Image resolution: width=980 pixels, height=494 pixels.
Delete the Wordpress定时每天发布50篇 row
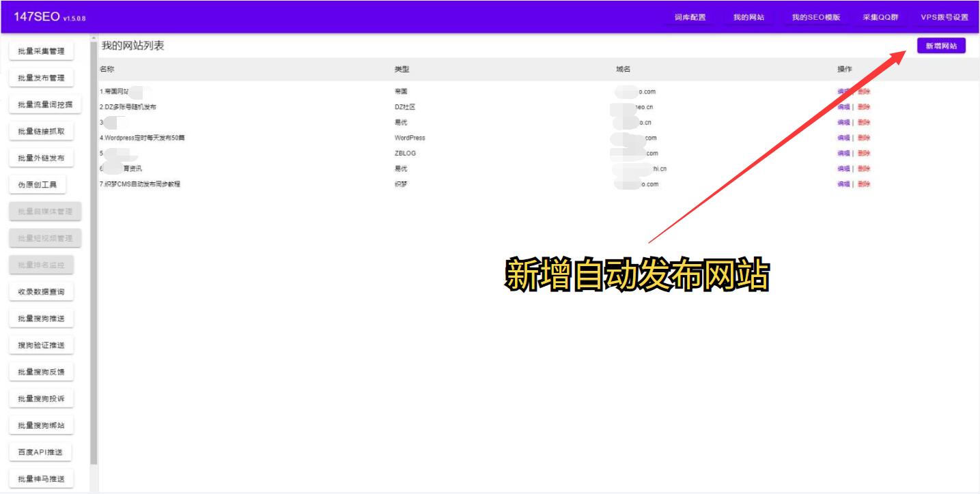pos(864,138)
